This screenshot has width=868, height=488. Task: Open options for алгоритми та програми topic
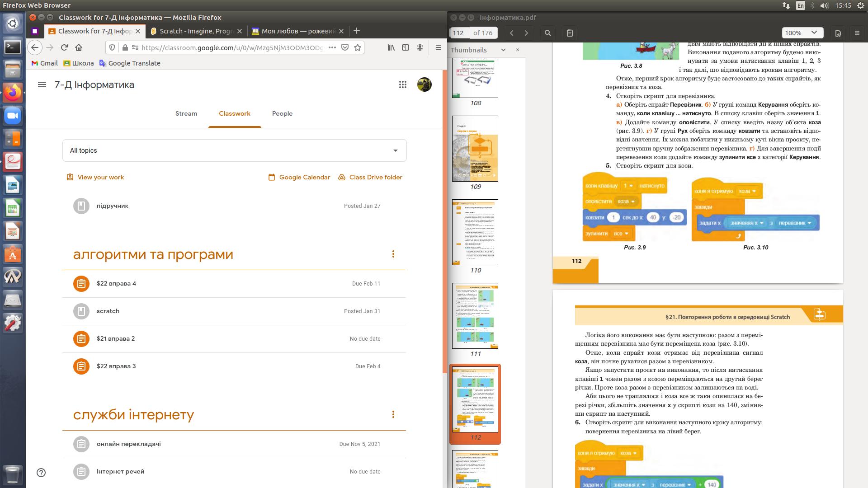393,254
